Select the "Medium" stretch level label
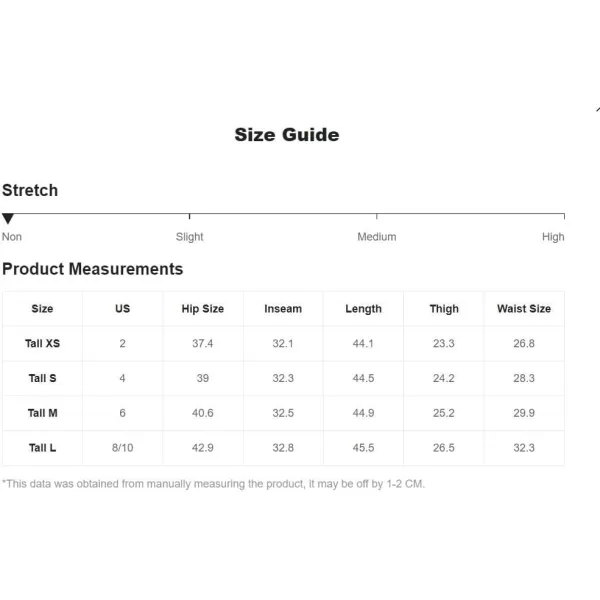Viewport: 600px width, 600px height. pyautogui.click(x=377, y=237)
